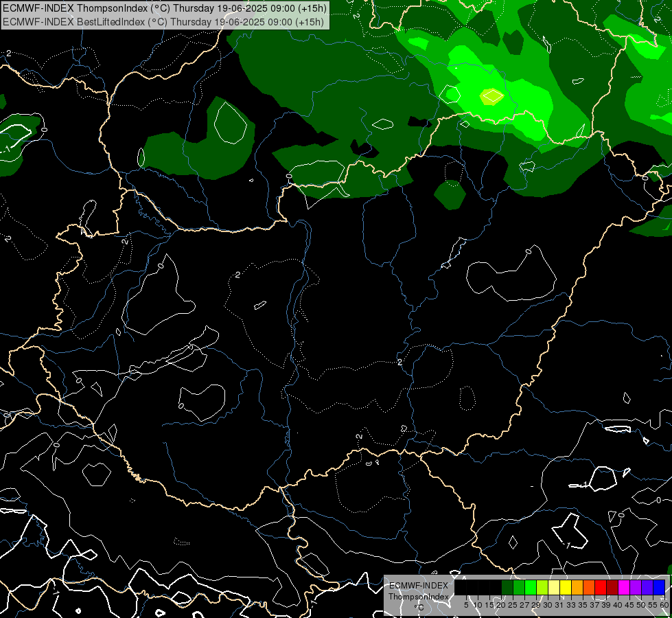The height and width of the screenshot is (618, 672).
Task: Click legend tick label '55'
Action: [x=653, y=605]
